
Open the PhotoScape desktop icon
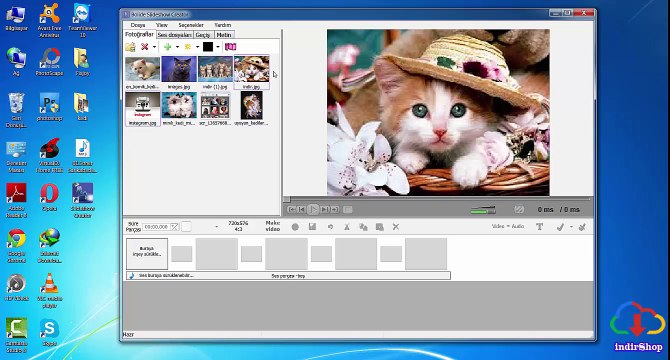(50, 62)
